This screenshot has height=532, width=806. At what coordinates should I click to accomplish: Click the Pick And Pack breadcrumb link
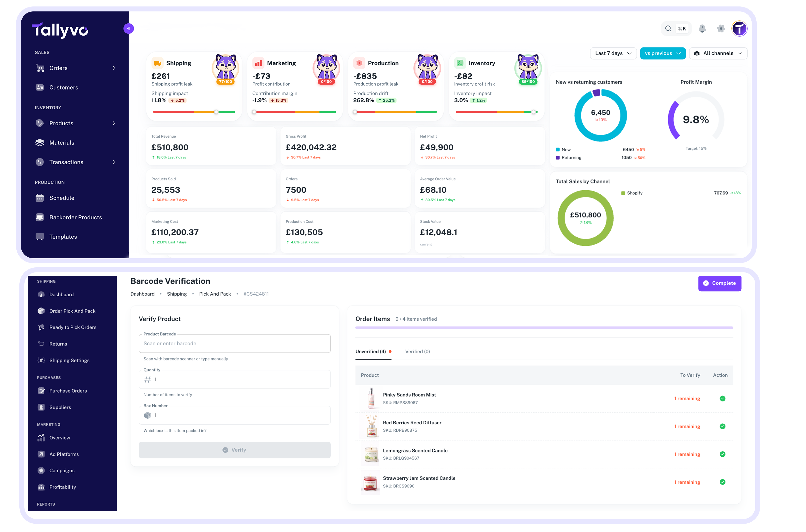[215, 294]
